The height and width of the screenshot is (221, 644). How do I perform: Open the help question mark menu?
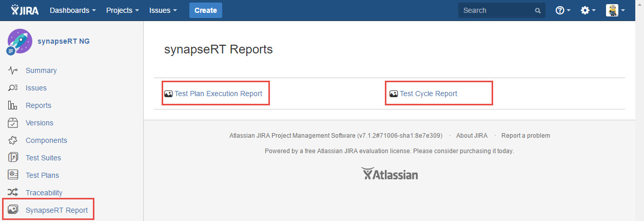562,10
